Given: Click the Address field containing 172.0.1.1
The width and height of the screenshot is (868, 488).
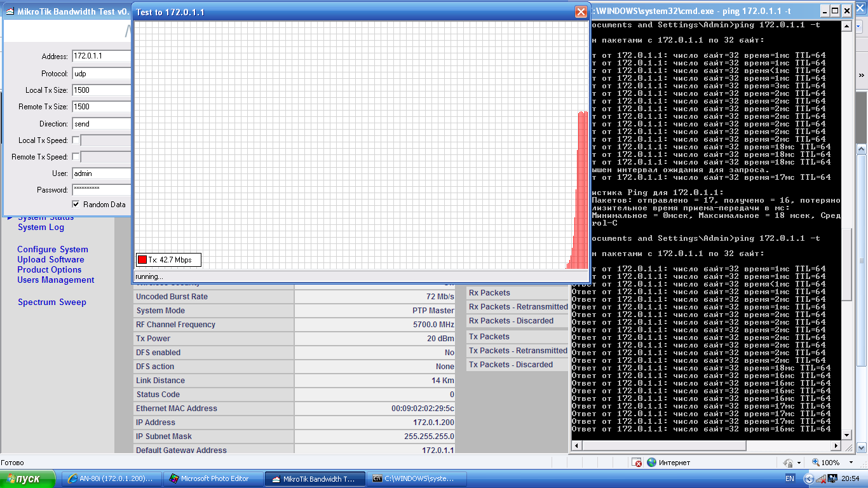Looking at the screenshot, I should click(101, 56).
